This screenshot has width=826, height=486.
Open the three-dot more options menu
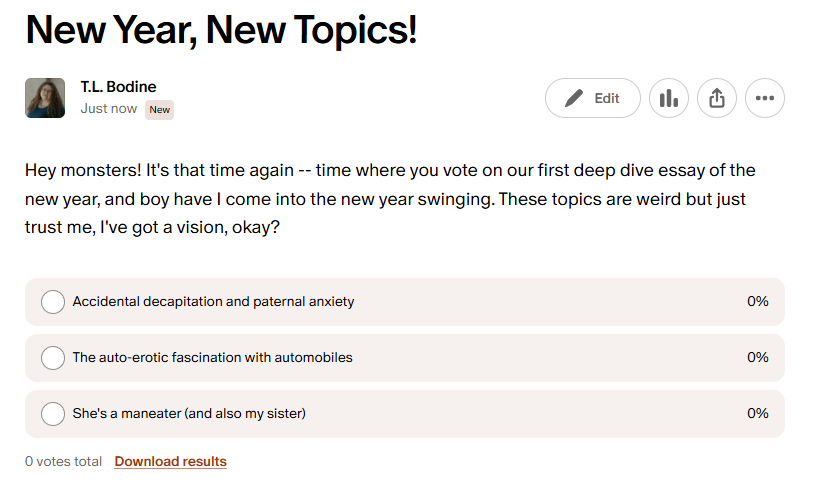click(765, 98)
